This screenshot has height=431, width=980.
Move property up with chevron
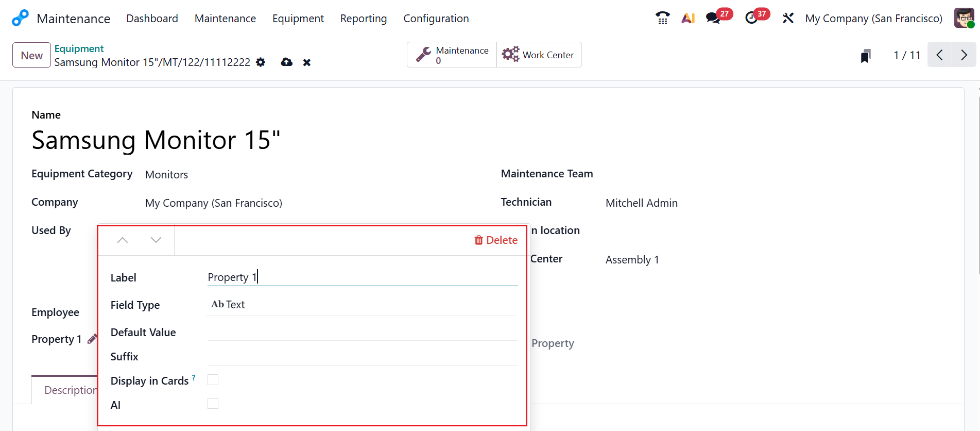tap(123, 240)
